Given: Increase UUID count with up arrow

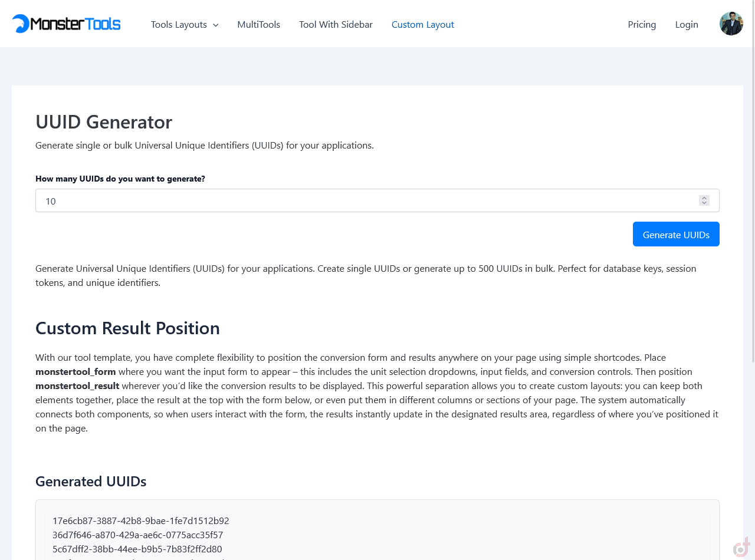Looking at the screenshot, I should tap(704, 198).
